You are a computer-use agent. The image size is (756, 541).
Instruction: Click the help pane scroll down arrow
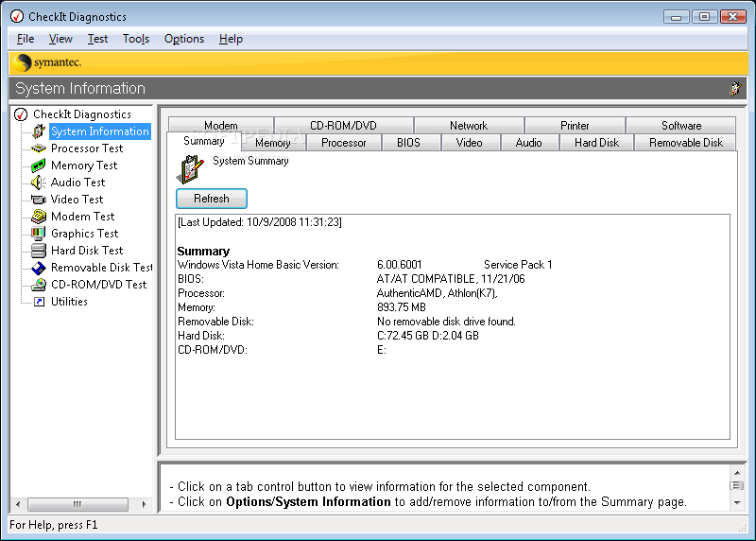point(737,503)
